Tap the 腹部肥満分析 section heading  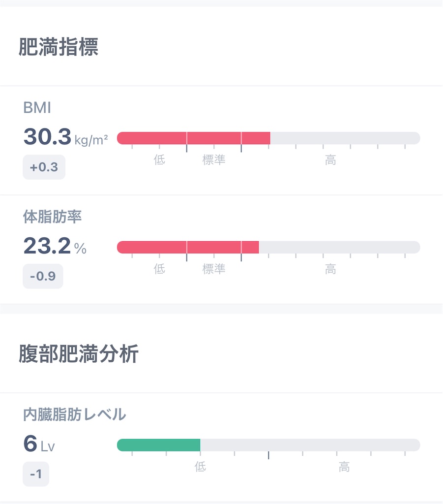pos(79,353)
